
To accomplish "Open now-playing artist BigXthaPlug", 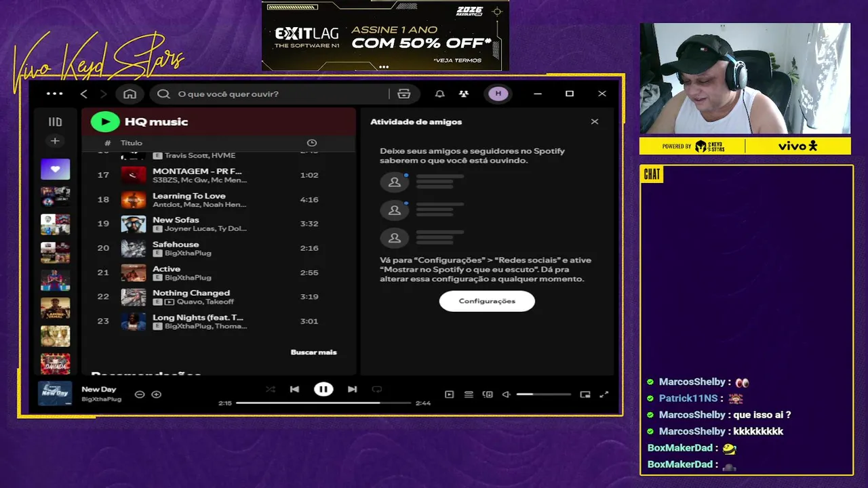I will 101,399.
